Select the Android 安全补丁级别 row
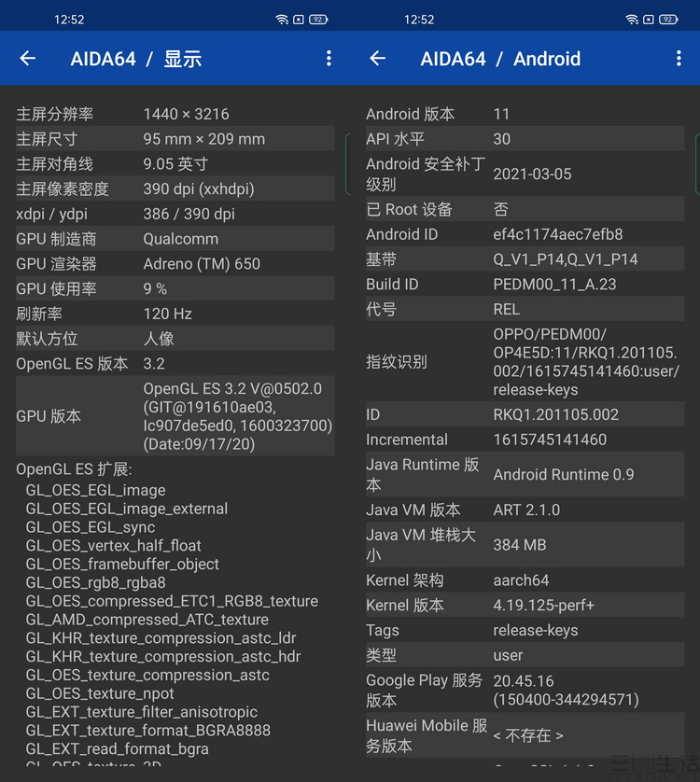 point(525,174)
